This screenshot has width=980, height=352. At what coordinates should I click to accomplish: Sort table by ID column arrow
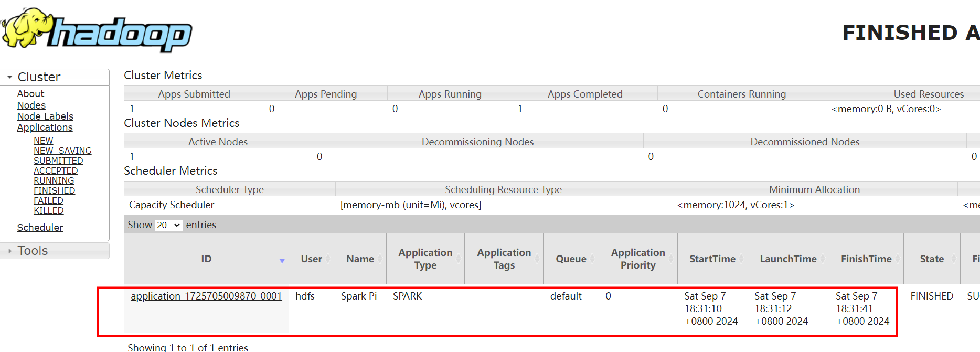[282, 261]
